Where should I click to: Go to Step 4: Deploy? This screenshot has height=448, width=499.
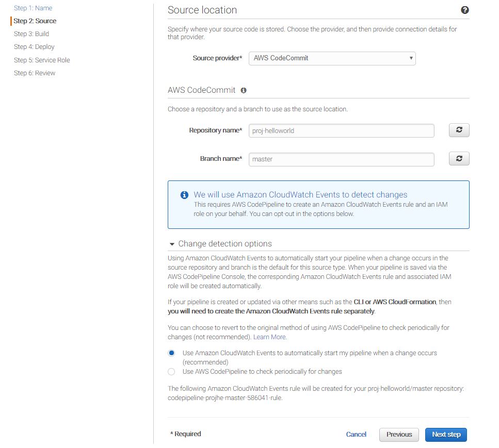click(x=34, y=47)
